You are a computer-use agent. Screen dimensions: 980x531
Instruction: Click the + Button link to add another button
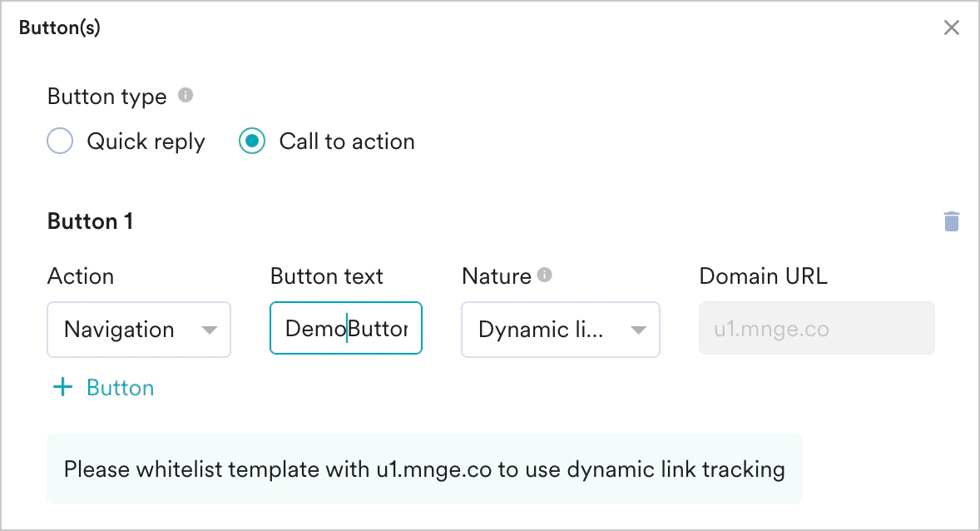(x=102, y=387)
